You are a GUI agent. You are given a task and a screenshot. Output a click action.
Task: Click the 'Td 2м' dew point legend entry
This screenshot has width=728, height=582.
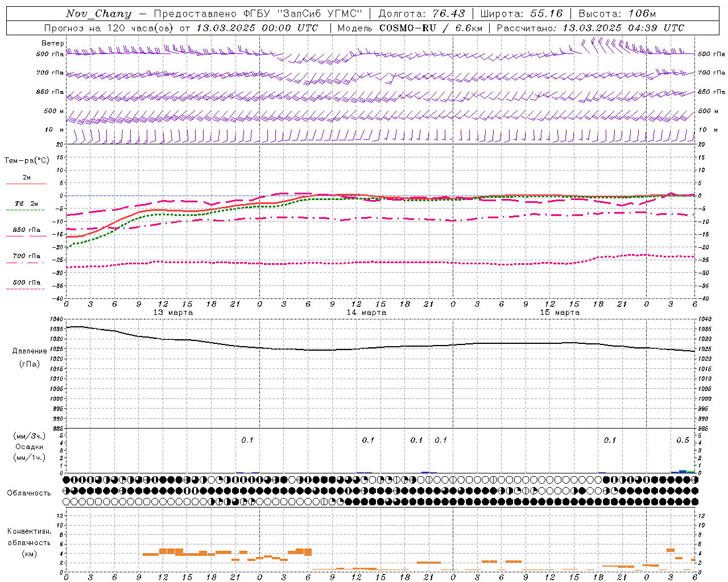[x=27, y=203]
